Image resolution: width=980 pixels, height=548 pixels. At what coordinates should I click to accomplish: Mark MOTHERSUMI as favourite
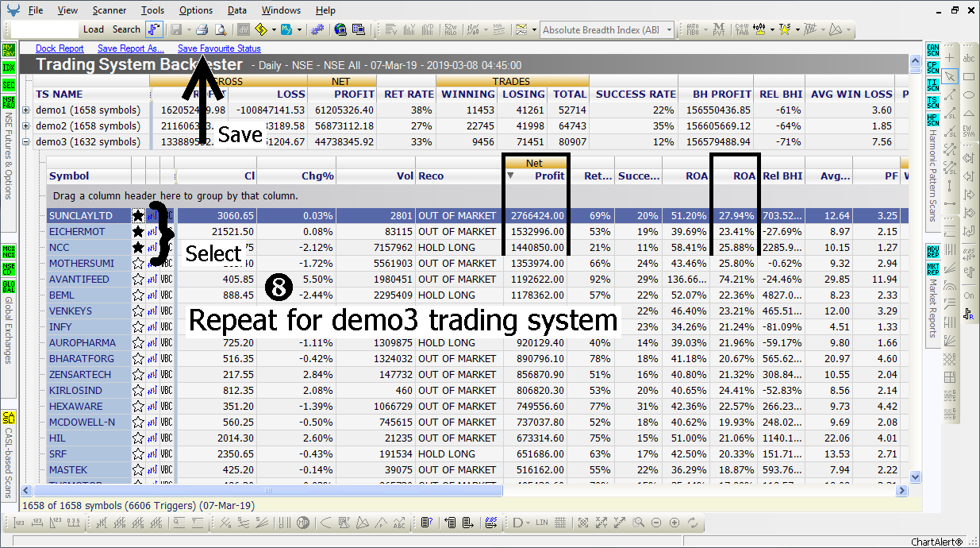[138, 263]
